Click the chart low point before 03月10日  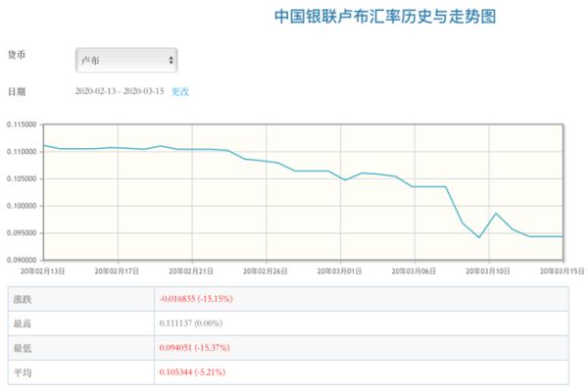point(479,237)
